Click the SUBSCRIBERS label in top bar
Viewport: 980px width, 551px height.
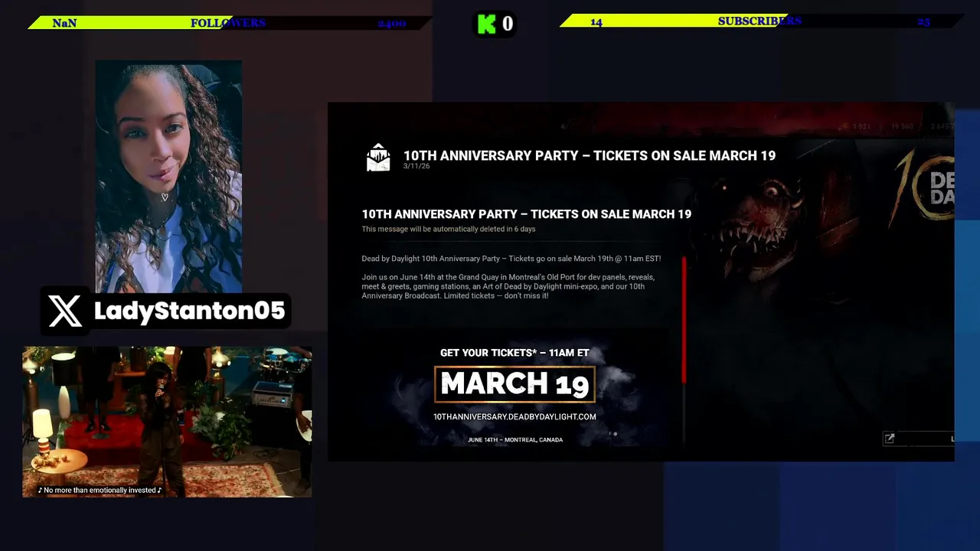[759, 21]
